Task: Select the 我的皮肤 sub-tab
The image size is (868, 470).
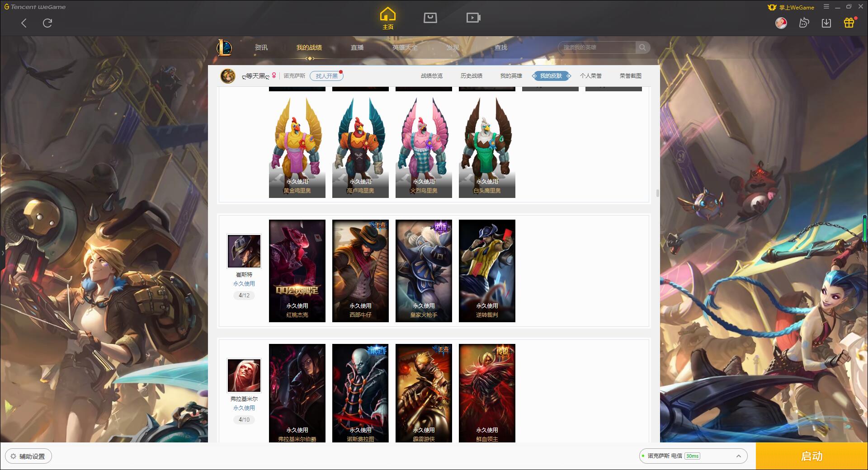Action: coord(551,76)
